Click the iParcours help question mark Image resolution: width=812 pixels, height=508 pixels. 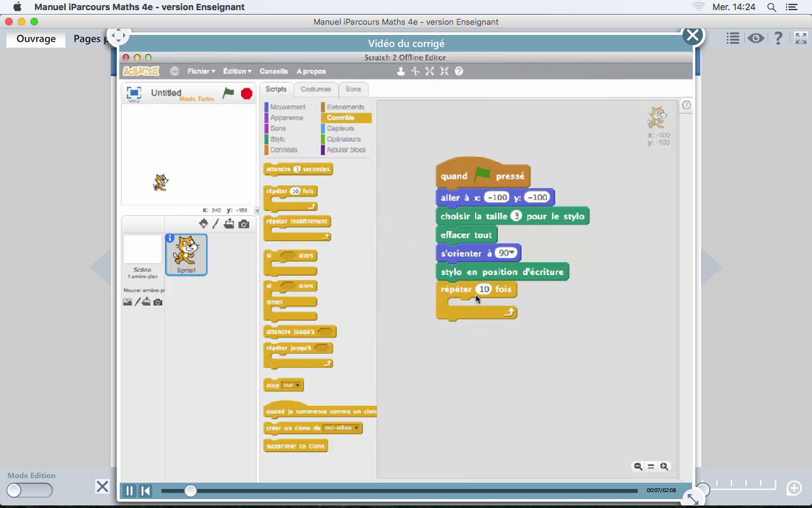(778, 38)
